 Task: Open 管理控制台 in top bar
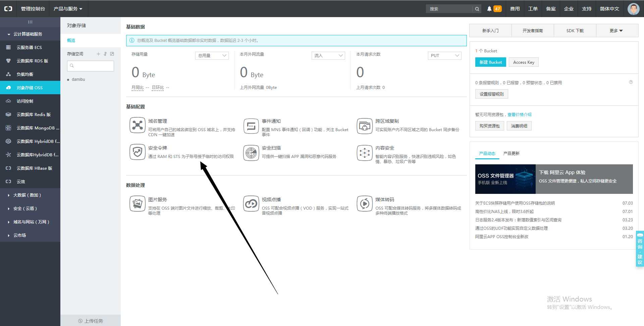pos(33,9)
